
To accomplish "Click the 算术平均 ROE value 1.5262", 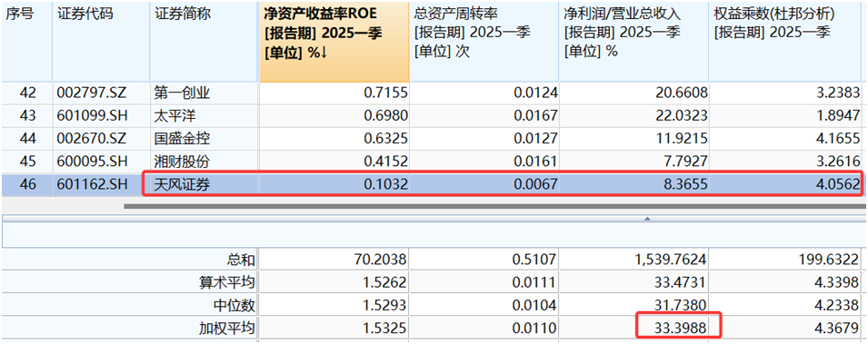I will [385, 282].
